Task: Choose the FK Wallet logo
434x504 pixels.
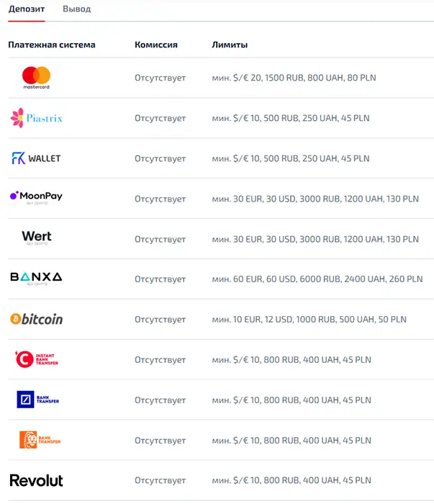Action: tap(36, 158)
